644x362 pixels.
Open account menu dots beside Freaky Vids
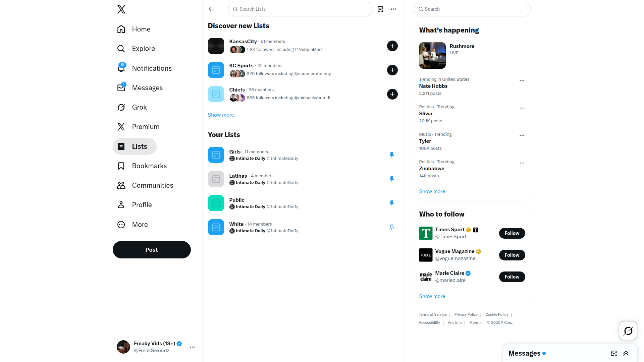pos(192,347)
